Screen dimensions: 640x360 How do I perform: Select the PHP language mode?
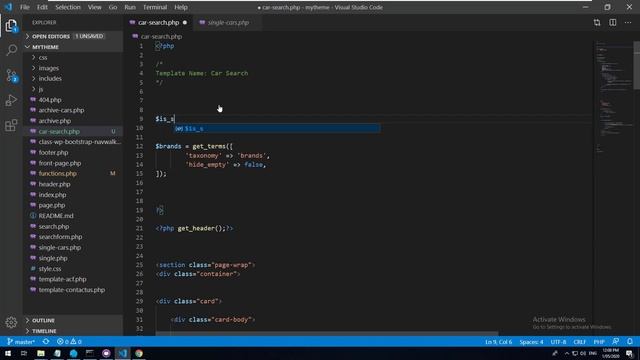599,342
